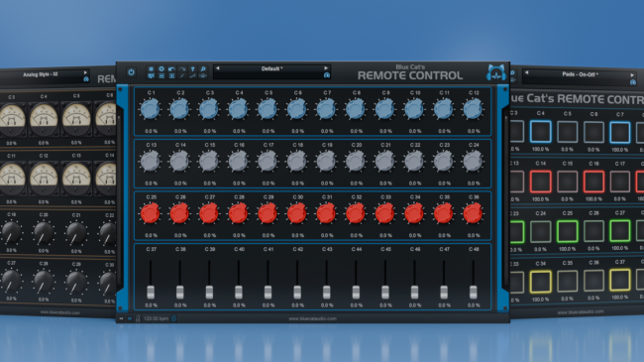Click grey knob C 24
644x362 pixels.
[474, 162]
